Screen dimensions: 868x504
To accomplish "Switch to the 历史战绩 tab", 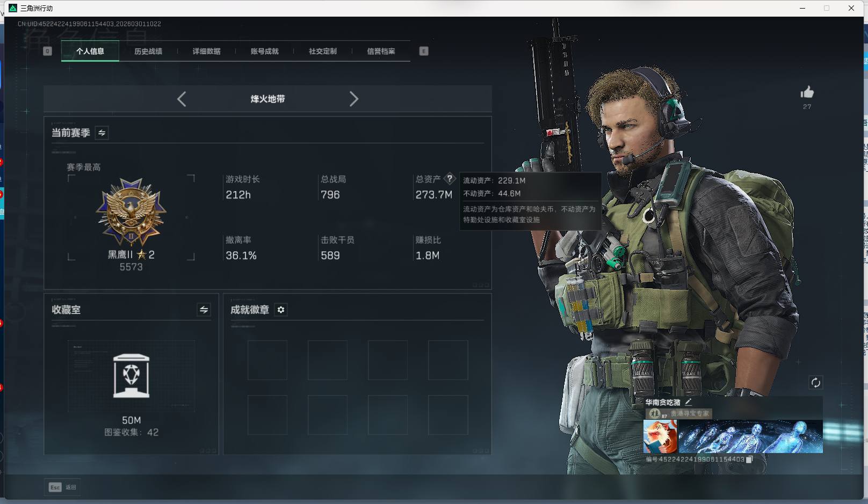I will click(148, 51).
